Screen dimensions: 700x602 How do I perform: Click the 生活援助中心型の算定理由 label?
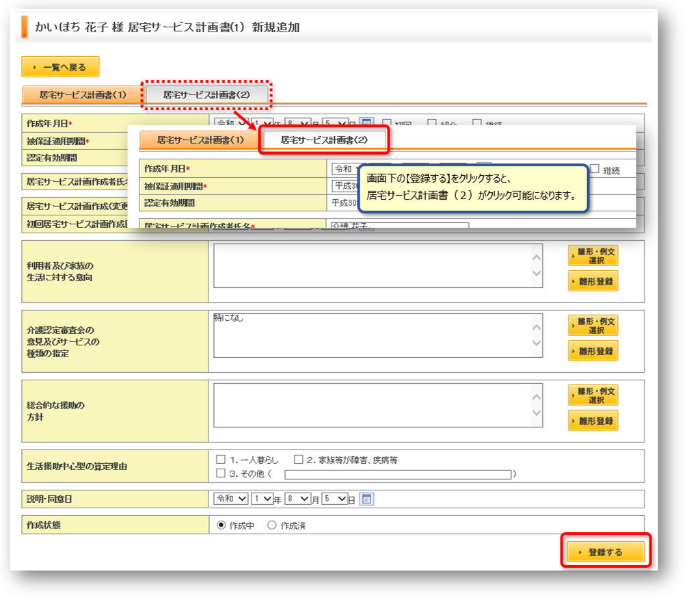(x=77, y=467)
